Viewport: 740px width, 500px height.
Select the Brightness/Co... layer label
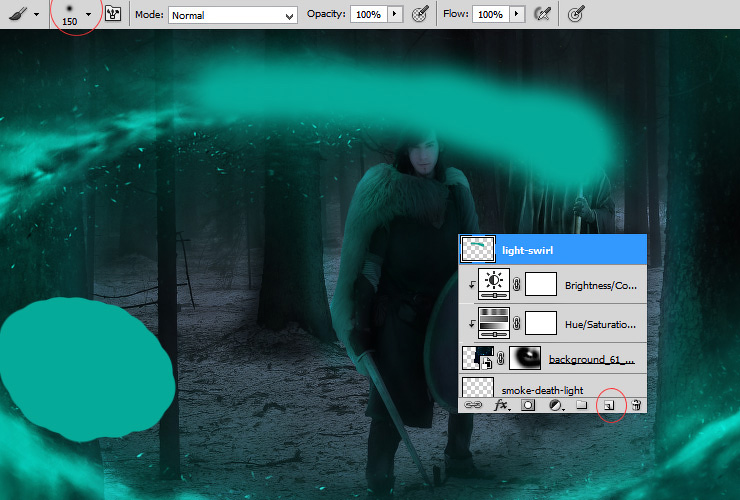tap(601, 286)
